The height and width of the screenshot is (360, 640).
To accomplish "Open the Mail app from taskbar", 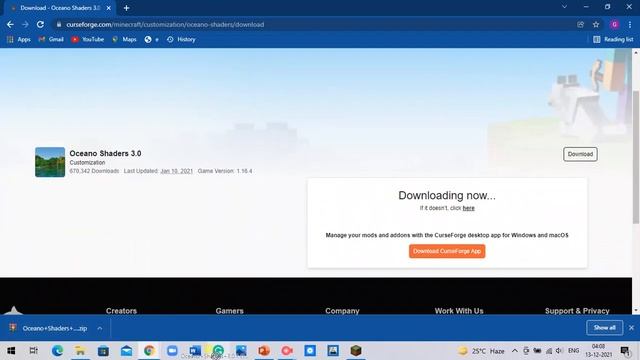I will tap(127, 351).
